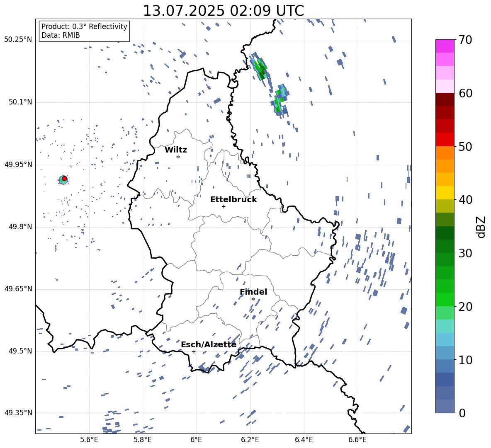Click the cross marker below Findel

[253, 299]
